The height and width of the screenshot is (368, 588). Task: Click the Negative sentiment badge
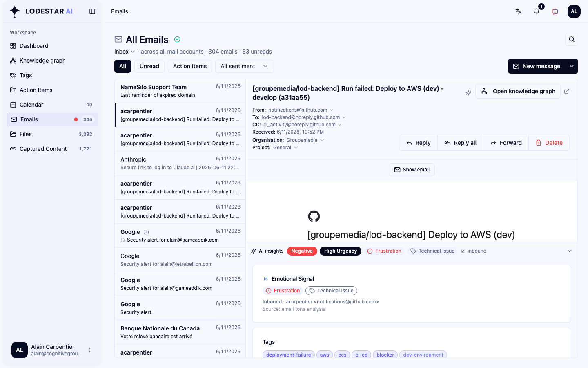tap(302, 251)
